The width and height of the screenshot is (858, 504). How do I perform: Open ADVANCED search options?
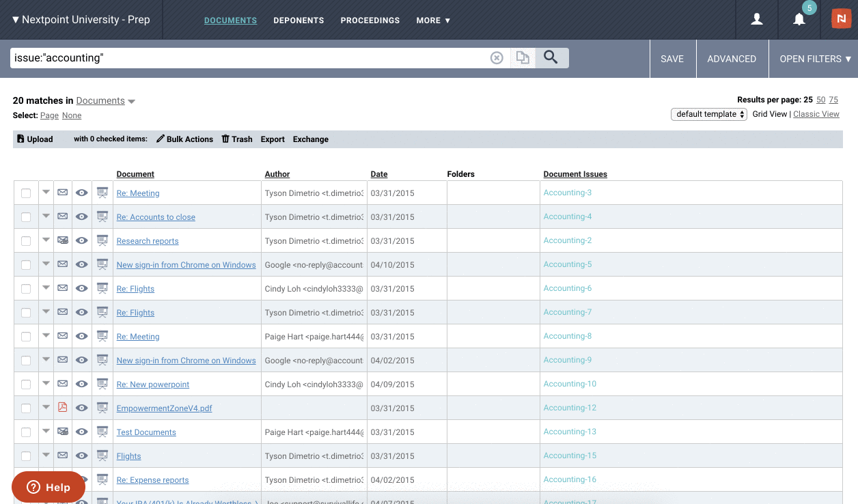732,59
